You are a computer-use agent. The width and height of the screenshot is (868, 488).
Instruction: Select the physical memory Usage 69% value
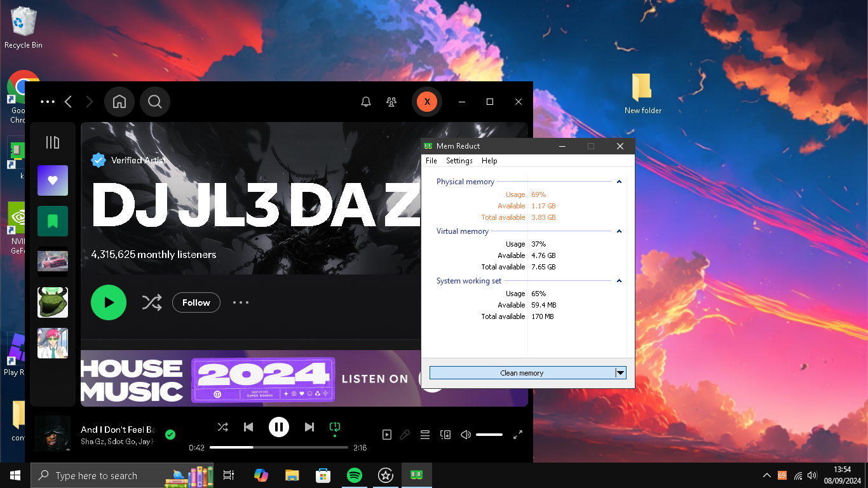click(539, 194)
